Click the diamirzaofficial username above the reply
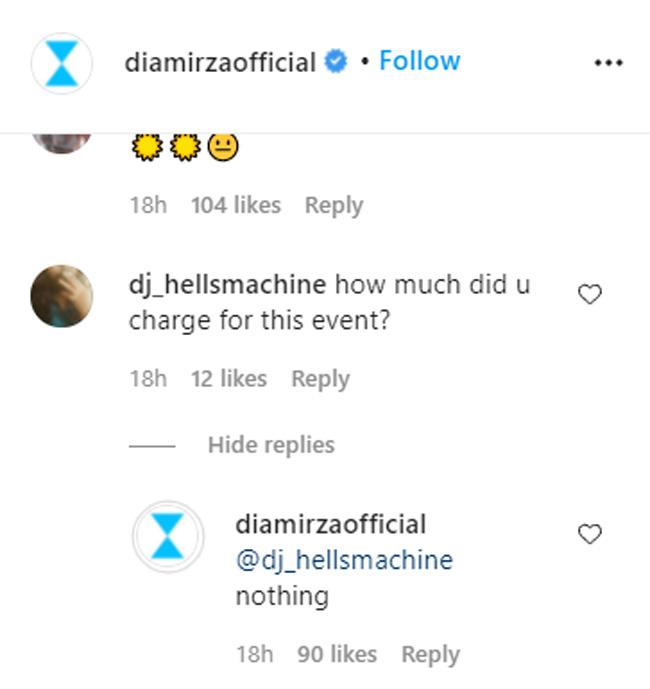Image resolution: width=650 pixels, height=689 pixels. (x=330, y=524)
